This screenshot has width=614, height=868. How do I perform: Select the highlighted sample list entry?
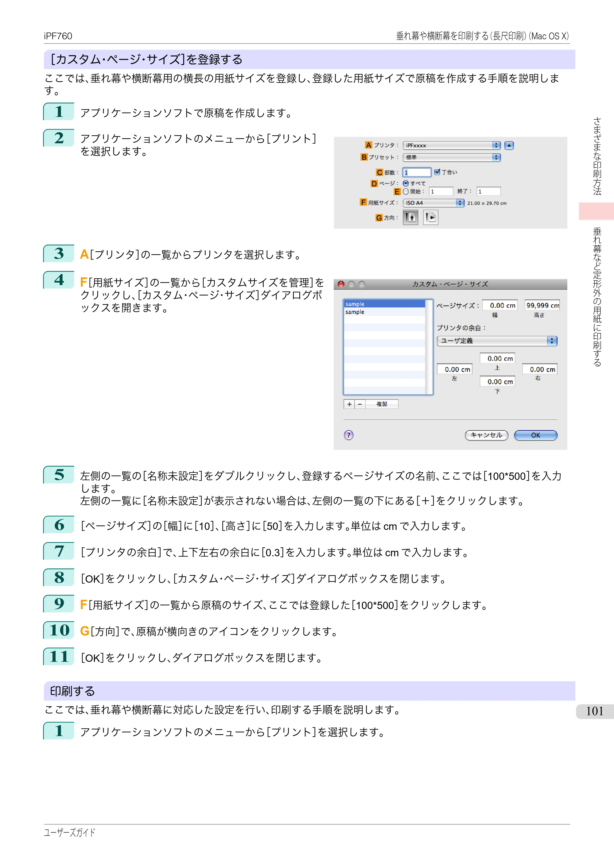coord(384,304)
